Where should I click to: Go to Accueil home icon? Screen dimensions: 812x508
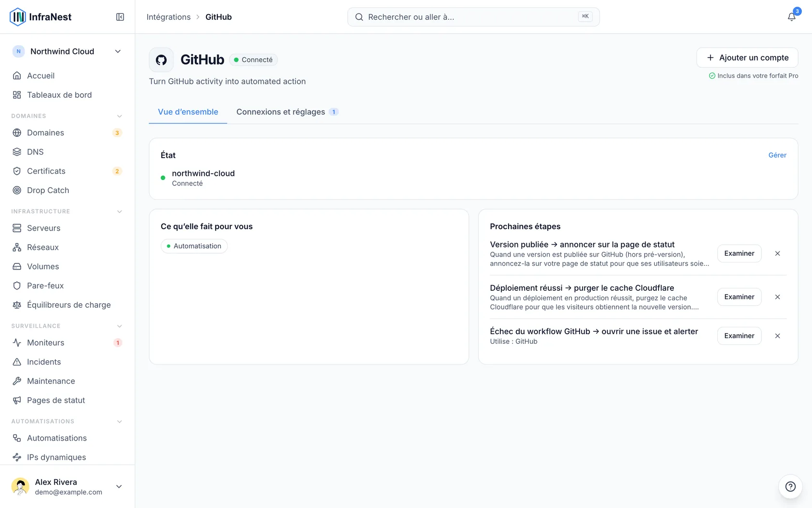pos(17,76)
